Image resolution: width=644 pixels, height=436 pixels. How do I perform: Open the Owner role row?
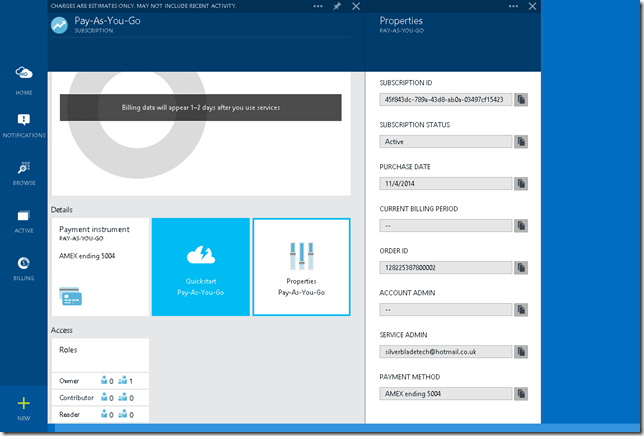100,381
